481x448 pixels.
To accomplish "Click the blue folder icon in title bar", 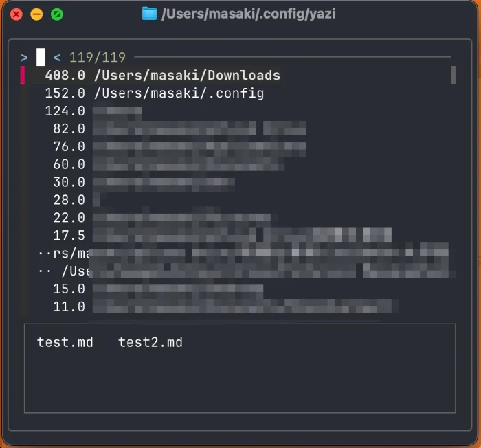I will click(x=148, y=13).
